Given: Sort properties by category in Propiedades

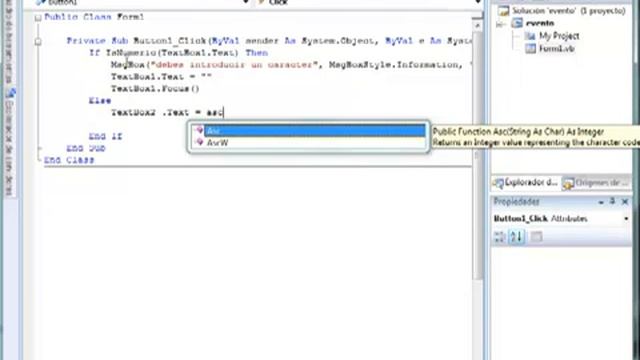Looking at the screenshot, I should (x=500, y=237).
